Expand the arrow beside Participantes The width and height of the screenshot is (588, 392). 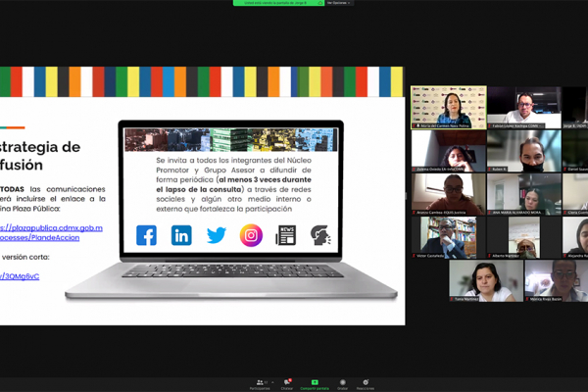272,382
